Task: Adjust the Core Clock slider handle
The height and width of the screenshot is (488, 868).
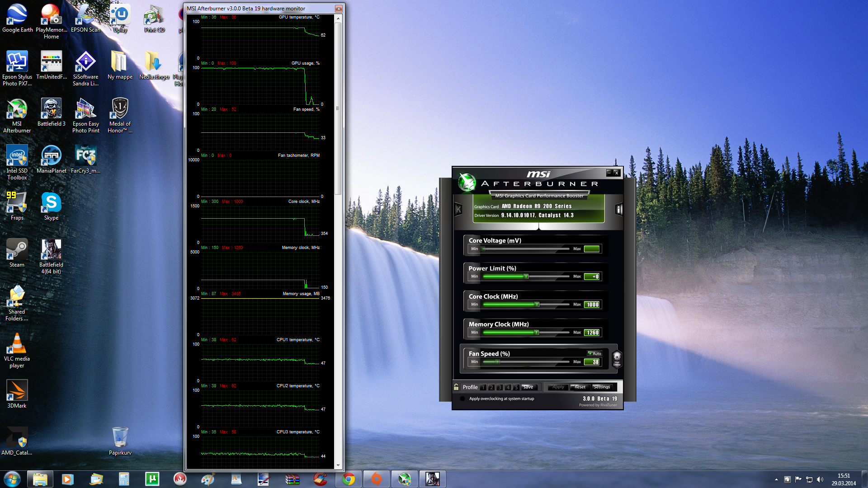Action: point(537,305)
